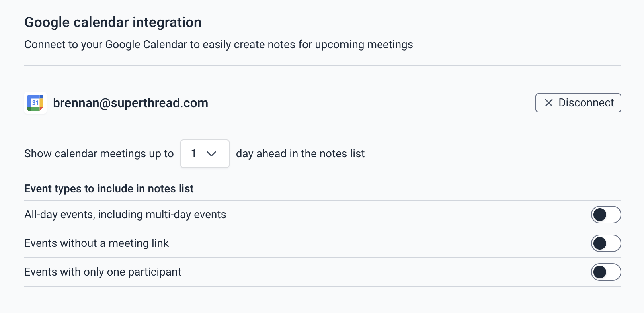Click the day ahead in notes list text
Screen dimensions: 644x313
300,154
